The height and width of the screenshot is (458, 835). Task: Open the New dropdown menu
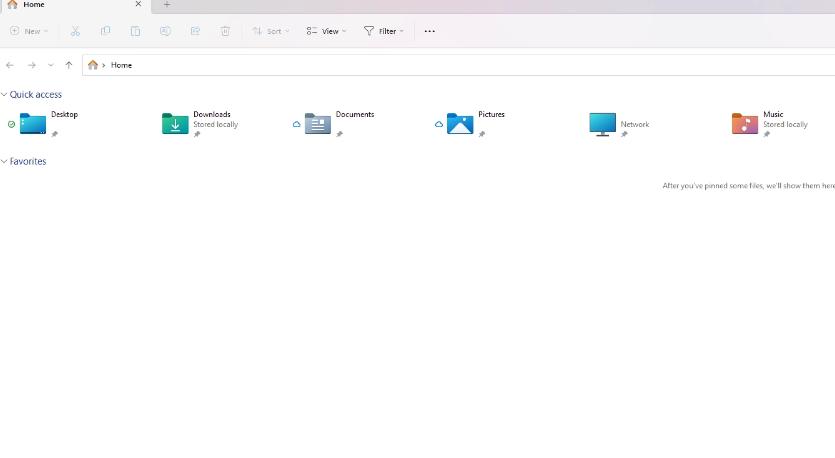(29, 31)
